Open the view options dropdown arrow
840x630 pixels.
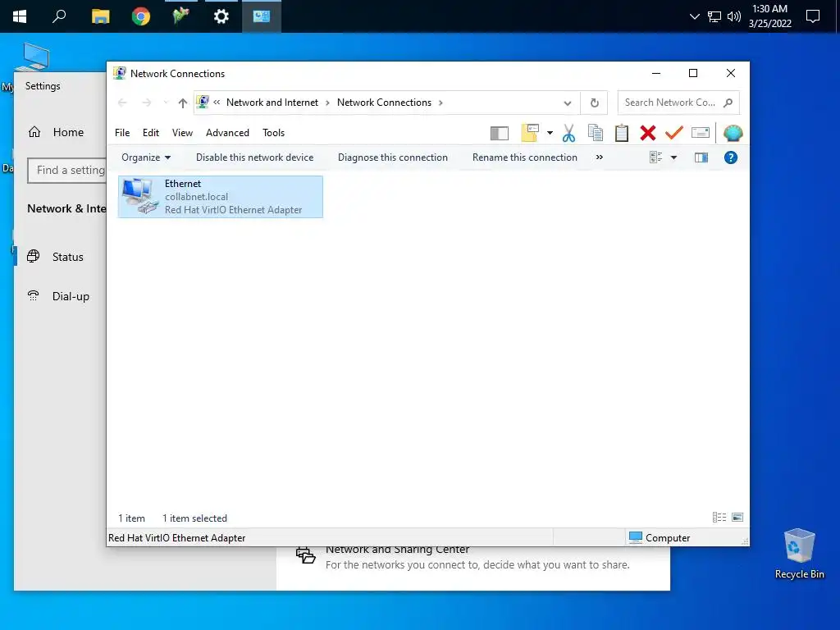[x=674, y=157]
